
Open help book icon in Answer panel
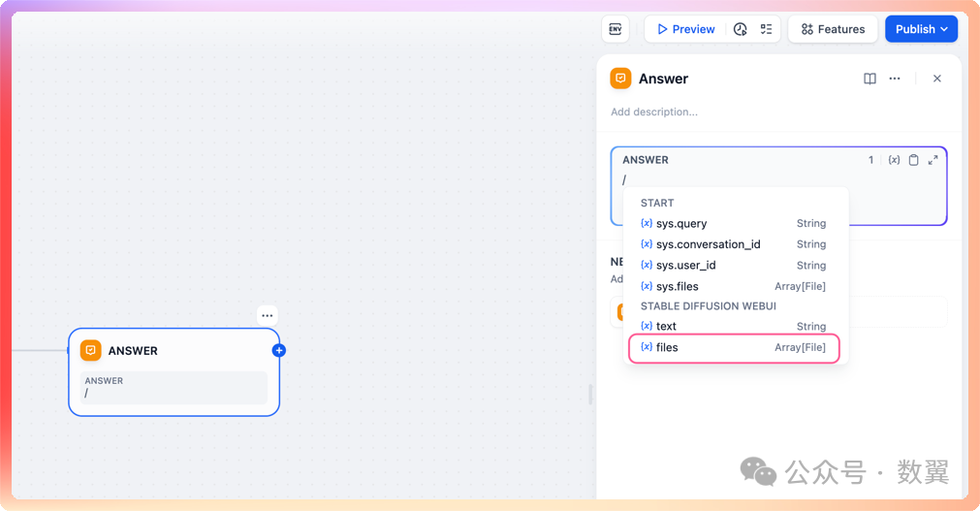click(x=870, y=79)
